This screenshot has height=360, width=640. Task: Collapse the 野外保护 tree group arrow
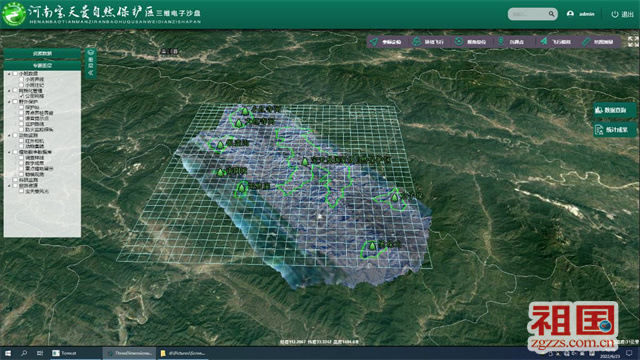coord(9,102)
